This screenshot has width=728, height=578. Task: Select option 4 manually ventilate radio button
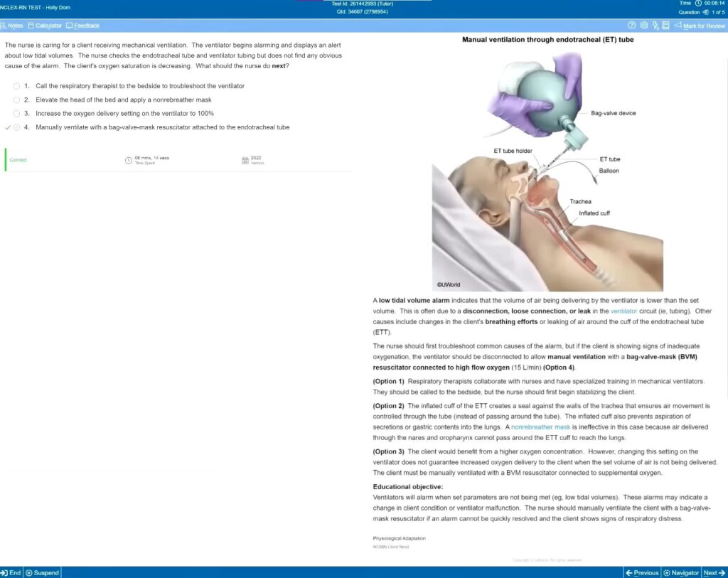[16, 128]
